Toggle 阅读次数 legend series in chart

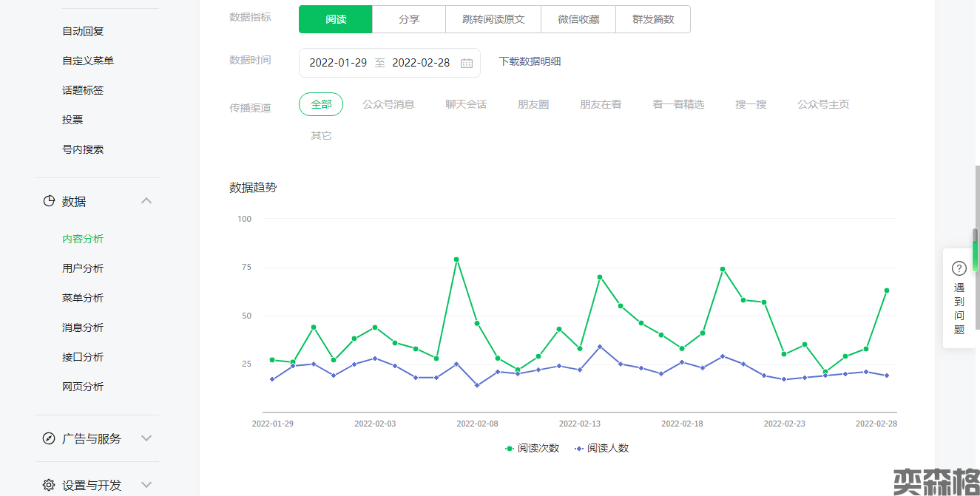(x=532, y=448)
